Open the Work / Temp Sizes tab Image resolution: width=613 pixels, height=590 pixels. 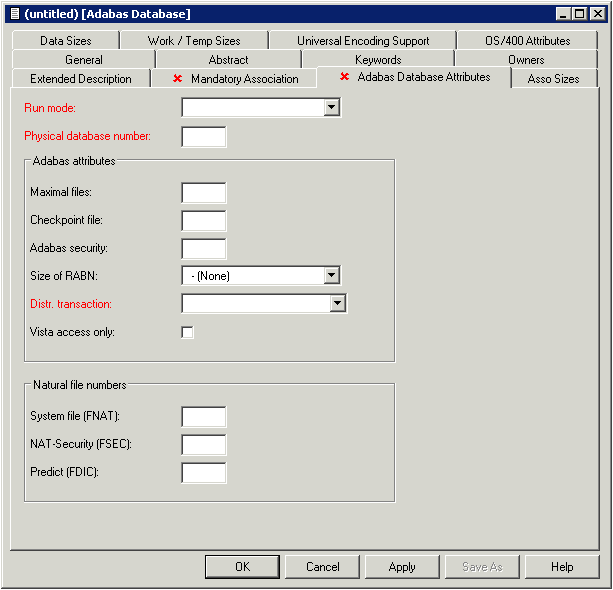click(194, 41)
